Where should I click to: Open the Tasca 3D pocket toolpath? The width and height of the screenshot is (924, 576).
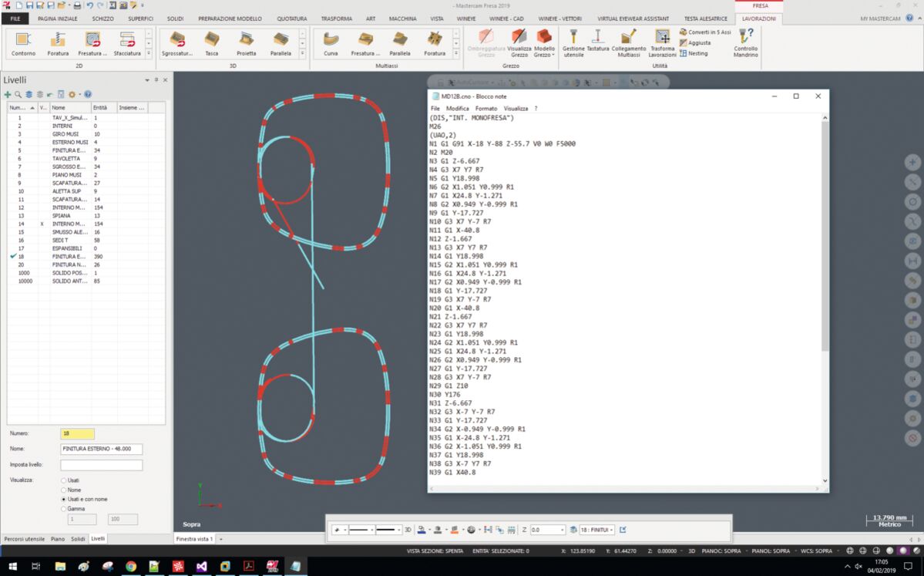[211, 43]
